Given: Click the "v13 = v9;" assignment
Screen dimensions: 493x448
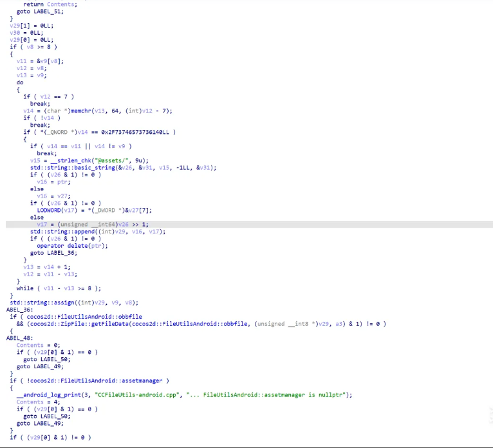Looking at the screenshot, I should pyautogui.click(x=32, y=75).
